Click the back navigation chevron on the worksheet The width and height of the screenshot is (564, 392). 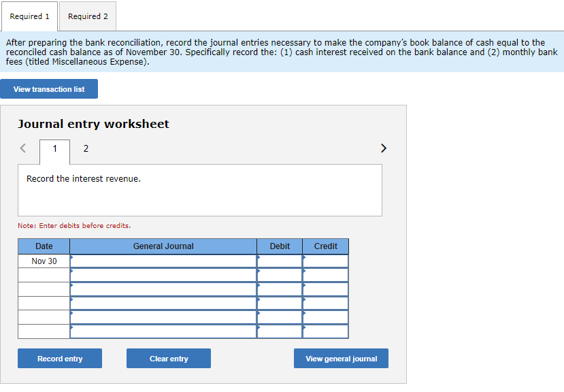[x=22, y=148]
